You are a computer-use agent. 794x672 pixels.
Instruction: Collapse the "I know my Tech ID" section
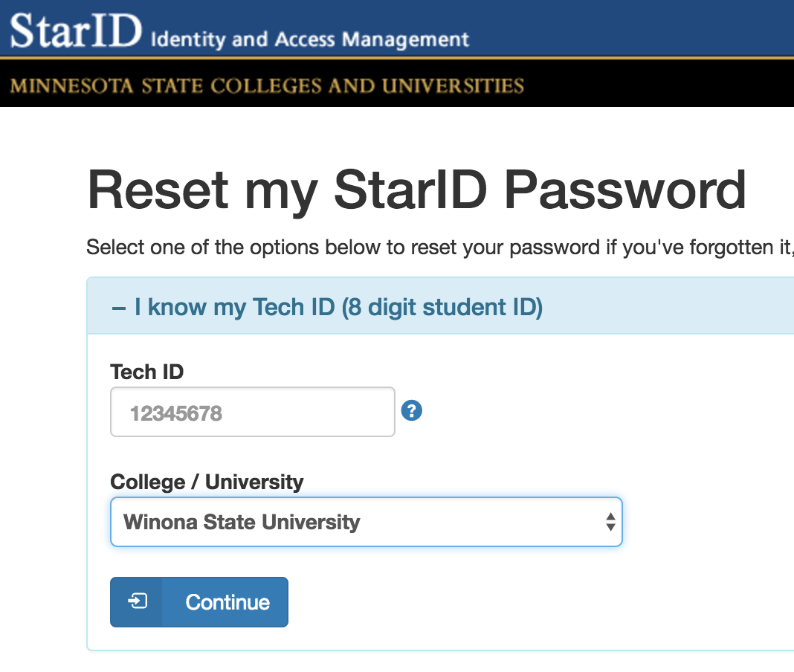tap(327, 307)
